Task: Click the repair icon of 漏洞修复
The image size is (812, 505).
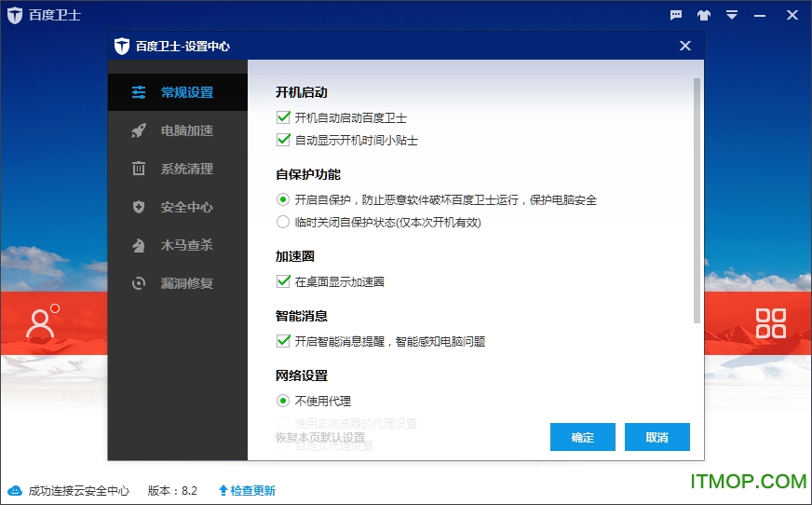Action: tap(139, 283)
